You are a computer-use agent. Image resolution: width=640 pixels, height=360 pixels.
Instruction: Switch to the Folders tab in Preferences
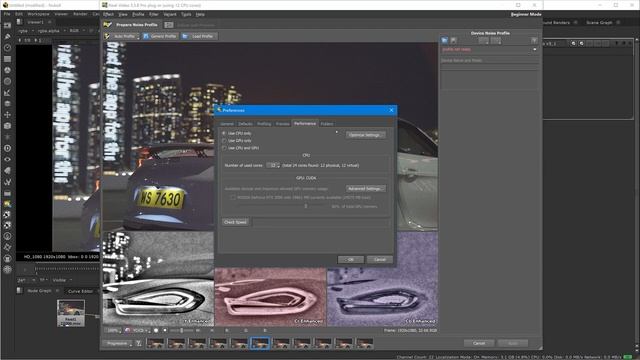327,124
